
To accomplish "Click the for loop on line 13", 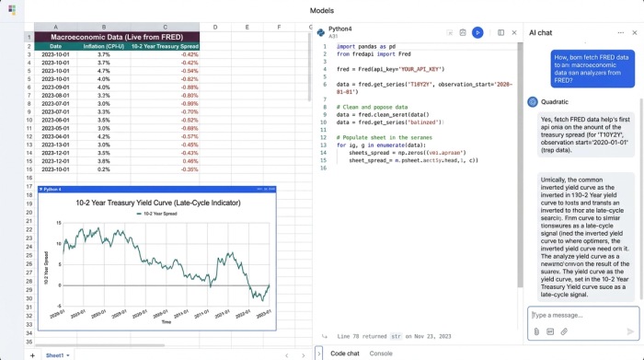I will tap(381, 145).
